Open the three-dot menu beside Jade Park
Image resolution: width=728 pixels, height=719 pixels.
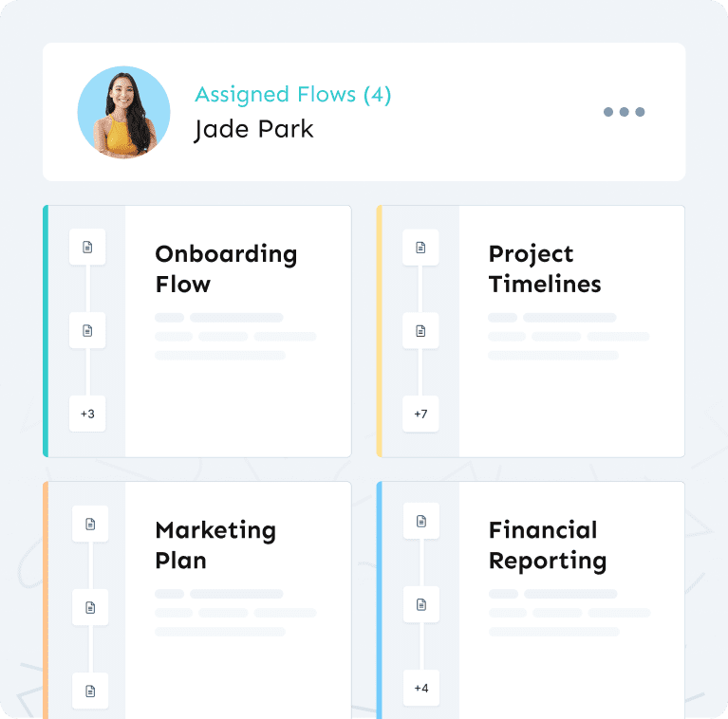pos(624,112)
